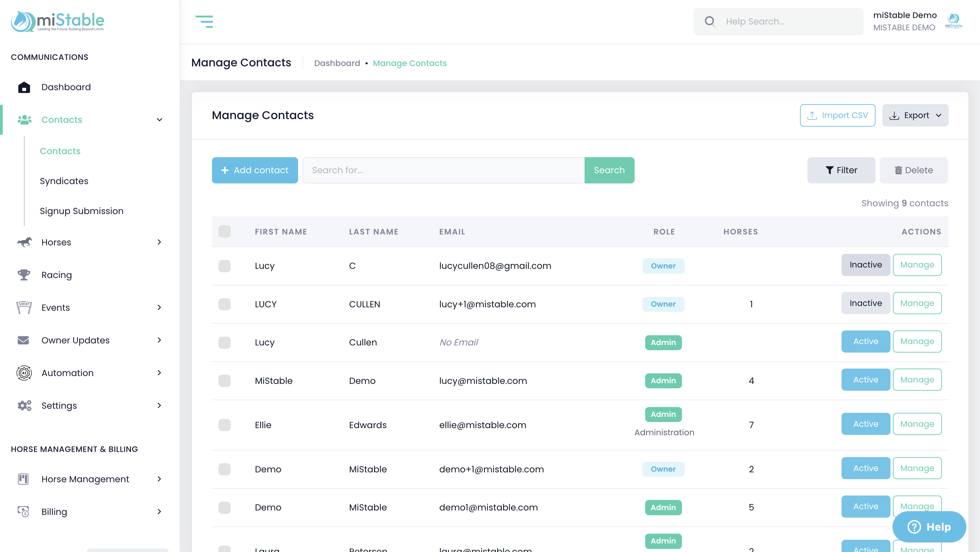Click the Horses galloping horse icon
980x552 pixels.
pyautogui.click(x=24, y=242)
